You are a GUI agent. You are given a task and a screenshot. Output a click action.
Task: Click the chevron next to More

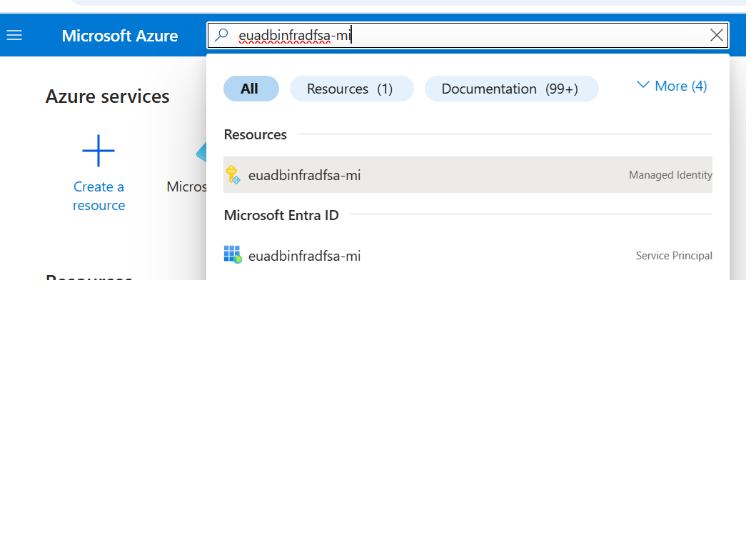pyautogui.click(x=642, y=84)
